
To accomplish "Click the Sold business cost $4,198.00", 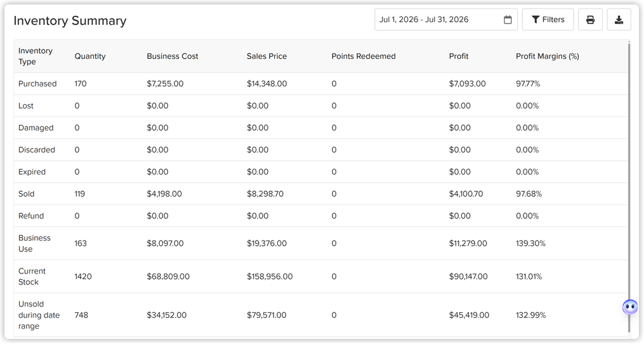I will pyautogui.click(x=164, y=194).
